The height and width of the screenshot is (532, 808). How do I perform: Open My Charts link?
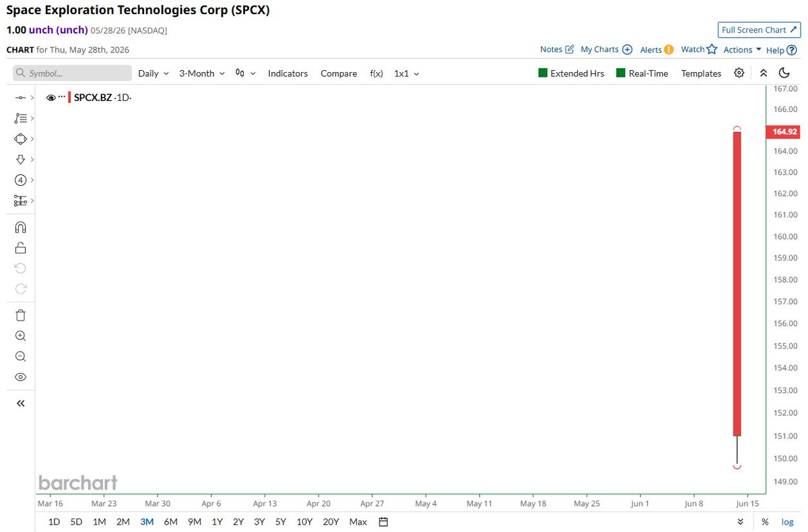click(x=606, y=49)
